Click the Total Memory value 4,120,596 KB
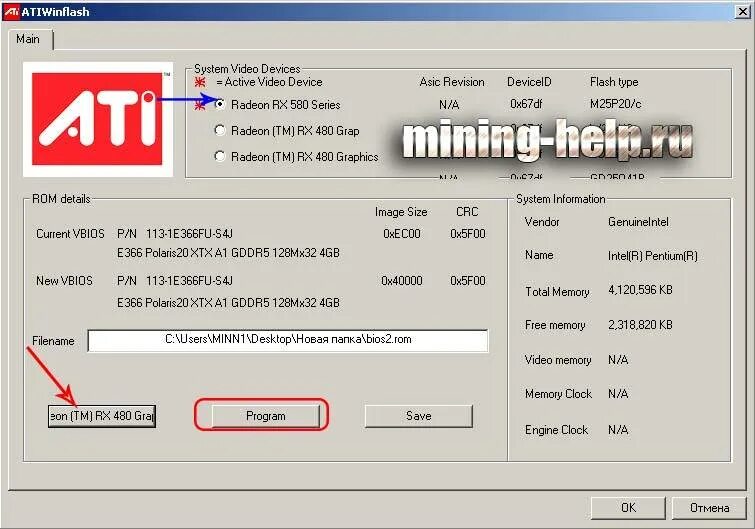Image resolution: width=755 pixels, height=529 pixels. pos(640,290)
